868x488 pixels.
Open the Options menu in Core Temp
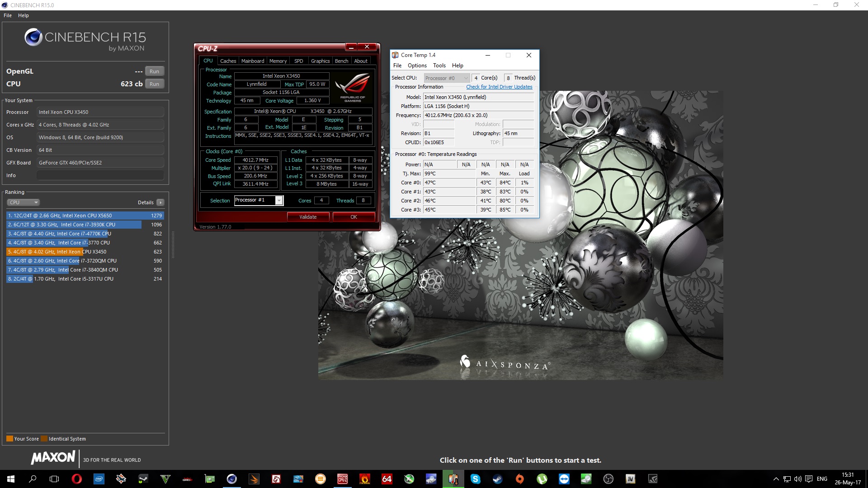417,66
